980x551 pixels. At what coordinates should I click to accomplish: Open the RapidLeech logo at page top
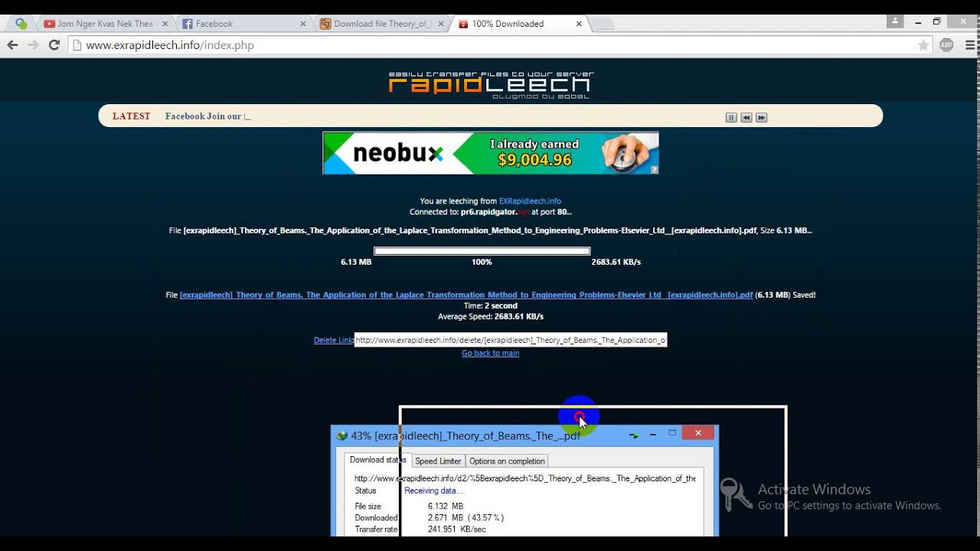click(x=491, y=85)
